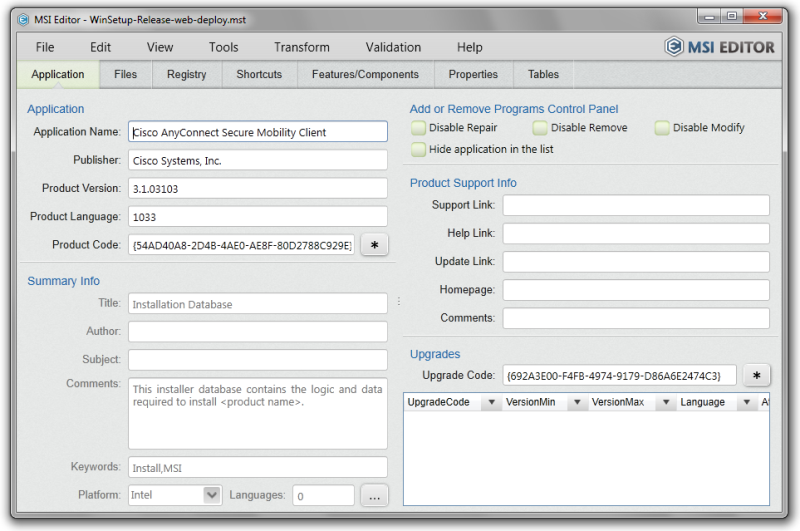Maximize the MSI Editor window
The width and height of the screenshot is (800, 531).
732,16
